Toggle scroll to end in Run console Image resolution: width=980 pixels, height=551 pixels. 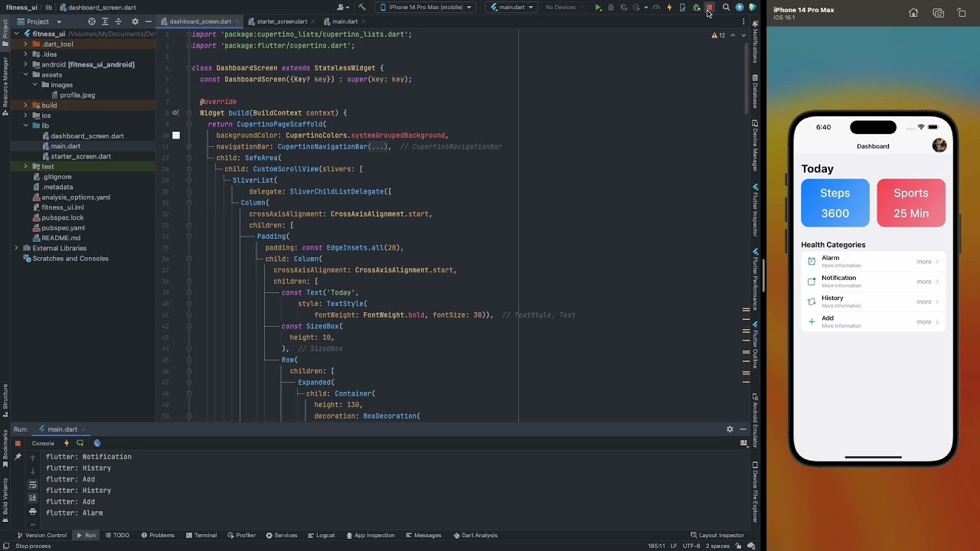click(32, 498)
